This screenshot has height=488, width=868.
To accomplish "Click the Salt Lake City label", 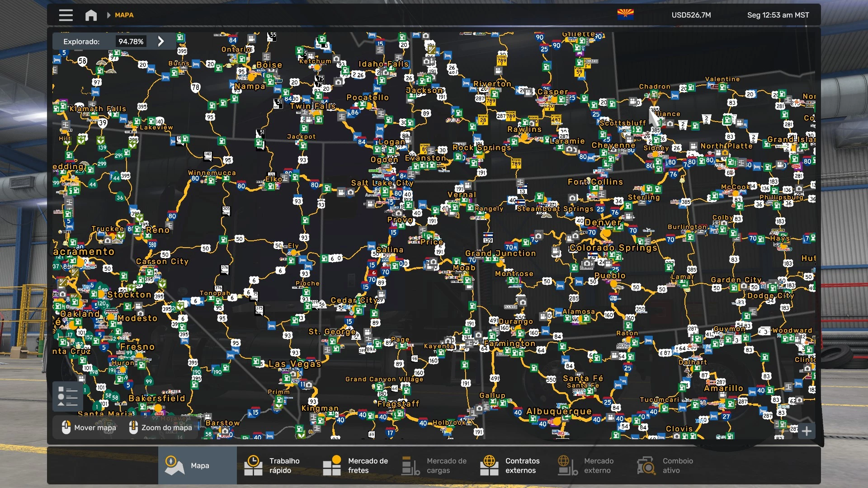I will [382, 183].
